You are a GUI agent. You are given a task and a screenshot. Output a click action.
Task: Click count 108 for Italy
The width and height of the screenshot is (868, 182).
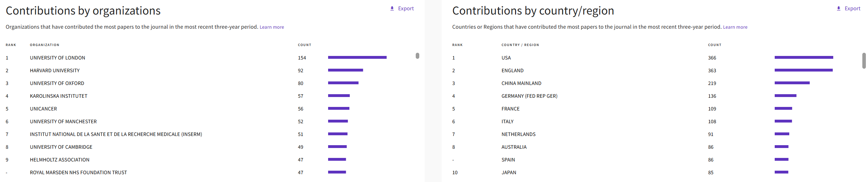[712, 121]
